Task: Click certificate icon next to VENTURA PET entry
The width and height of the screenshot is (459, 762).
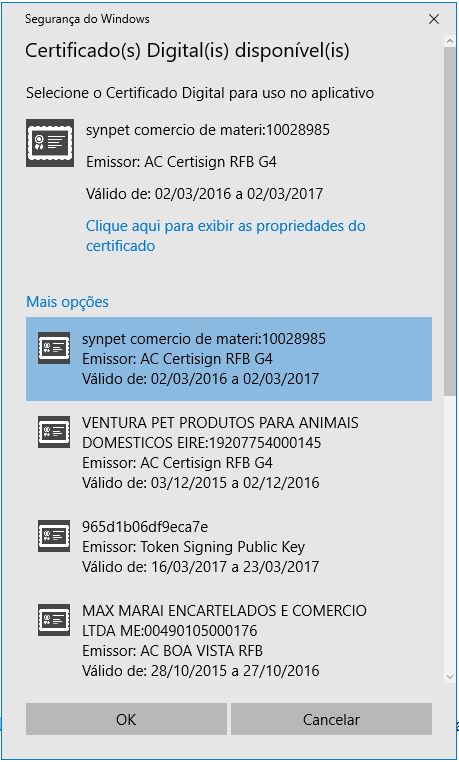Action: point(54,432)
